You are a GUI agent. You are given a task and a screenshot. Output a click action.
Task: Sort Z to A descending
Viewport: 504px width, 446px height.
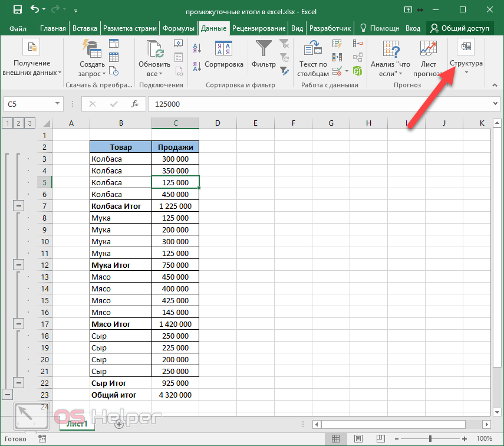(x=197, y=66)
